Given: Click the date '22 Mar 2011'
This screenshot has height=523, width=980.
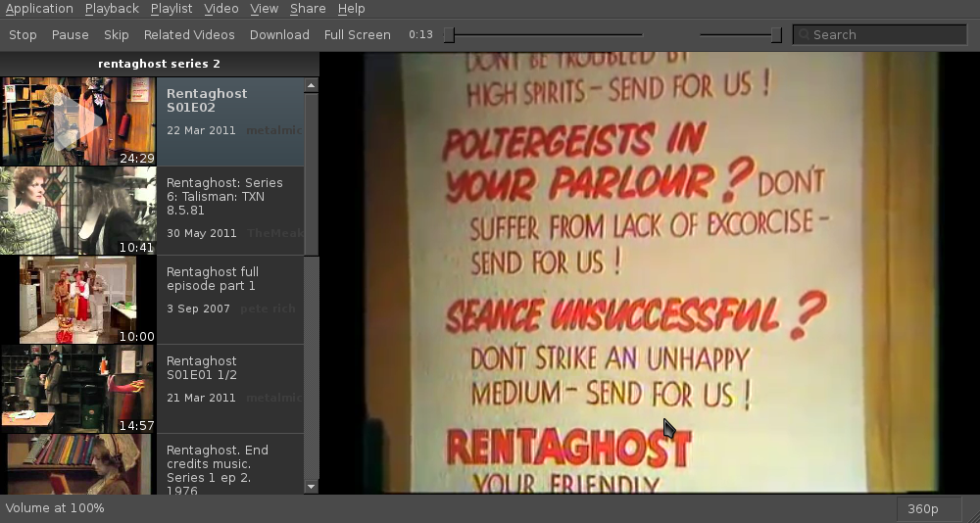Looking at the screenshot, I should point(201,130).
